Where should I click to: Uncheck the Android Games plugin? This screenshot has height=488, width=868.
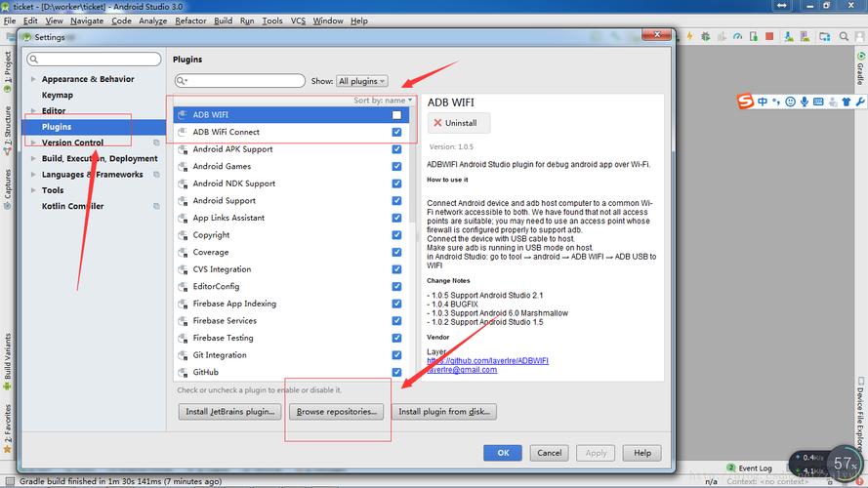tap(397, 167)
